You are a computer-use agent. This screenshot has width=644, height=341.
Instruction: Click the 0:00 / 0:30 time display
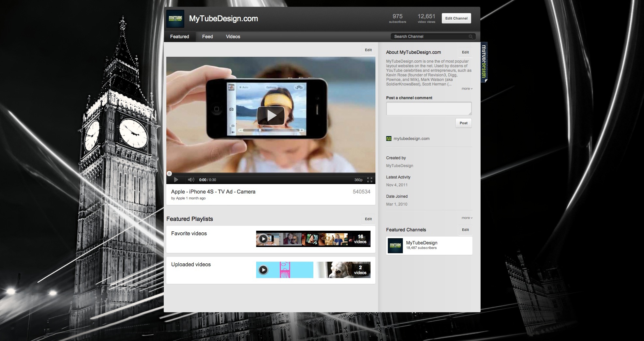pos(207,180)
